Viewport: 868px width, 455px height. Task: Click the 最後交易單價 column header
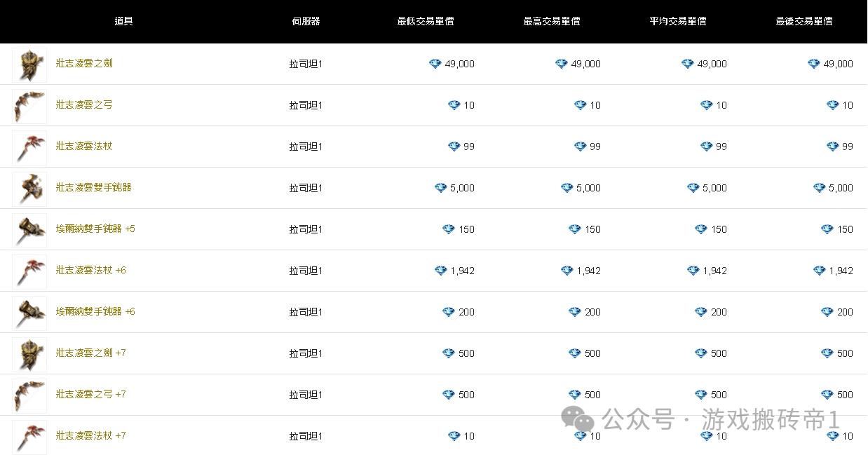click(804, 21)
